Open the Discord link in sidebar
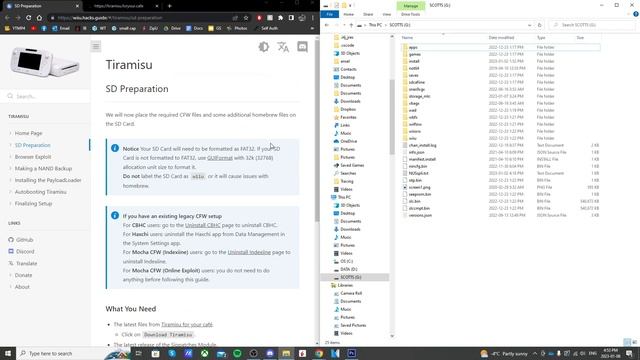The width and height of the screenshot is (640, 360). pos(25,251)
